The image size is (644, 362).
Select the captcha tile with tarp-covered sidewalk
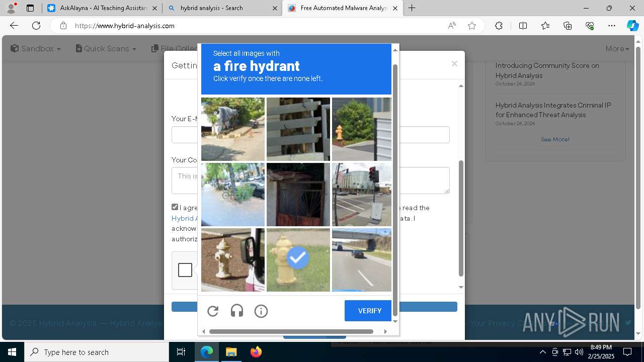point(233,129)
